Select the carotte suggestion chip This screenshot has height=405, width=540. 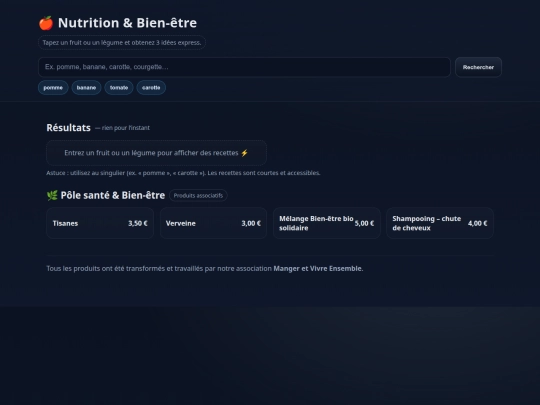[x=151, y=88]
